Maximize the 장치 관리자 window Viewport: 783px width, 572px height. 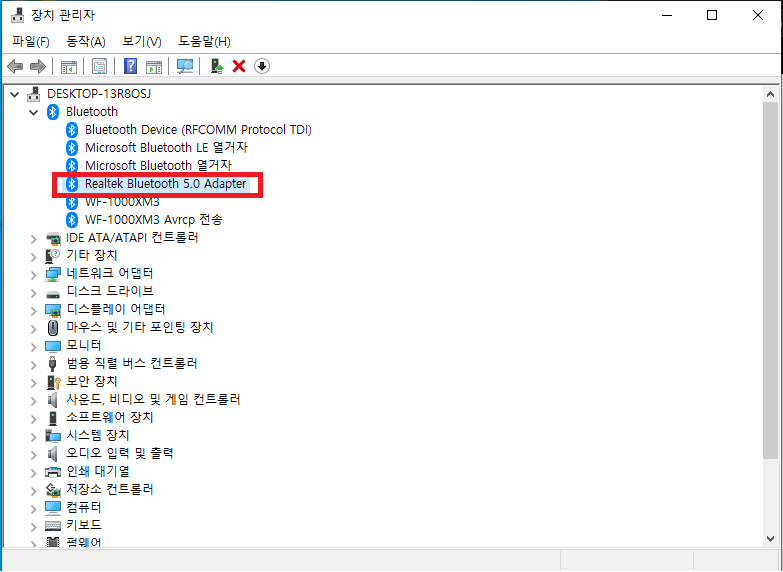pos(712,15)
